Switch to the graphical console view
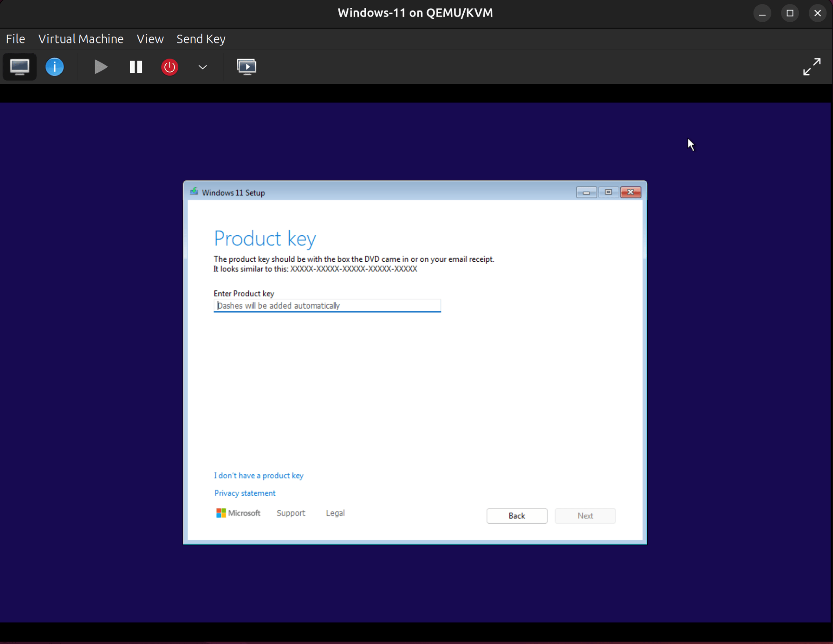This screenshot has height=644, width=833. pos(19,66)
